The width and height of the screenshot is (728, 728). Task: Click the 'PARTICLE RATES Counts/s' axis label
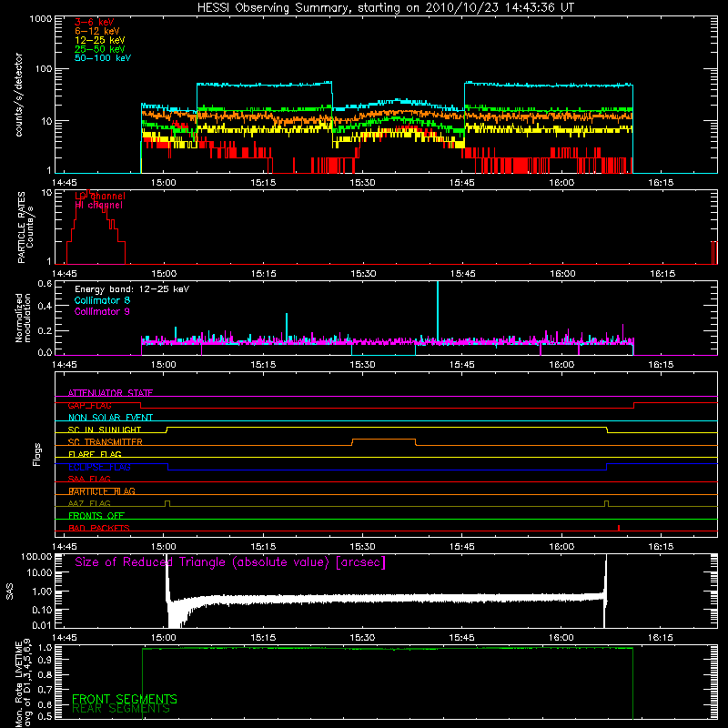25,227
